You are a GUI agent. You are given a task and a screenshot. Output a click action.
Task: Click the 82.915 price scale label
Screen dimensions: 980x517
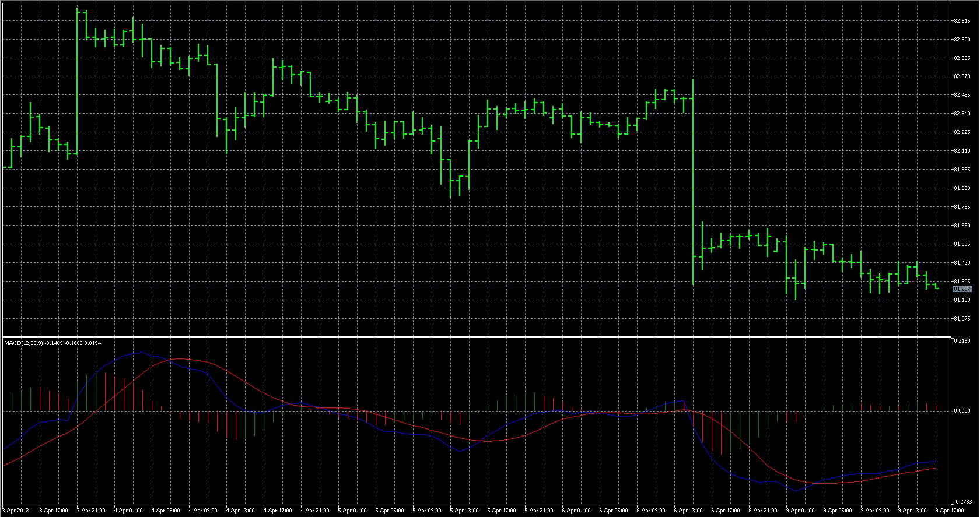pyautogui.click(x=962, y=21)
